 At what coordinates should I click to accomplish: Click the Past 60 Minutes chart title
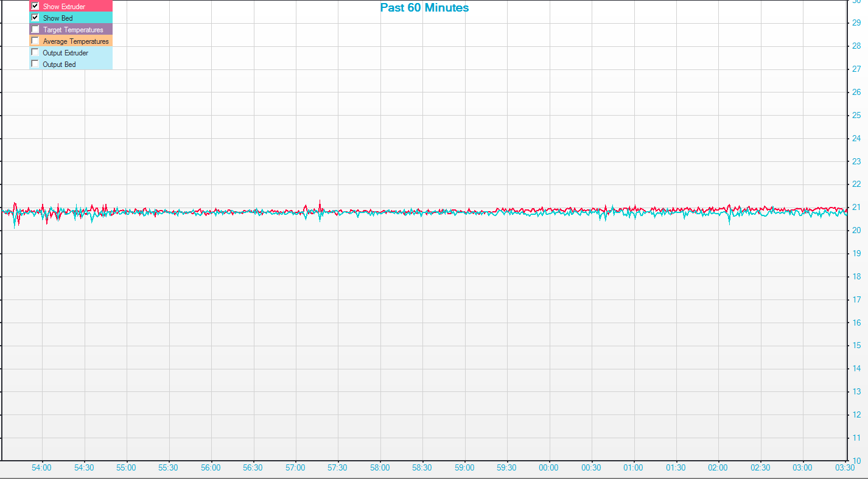424,8
